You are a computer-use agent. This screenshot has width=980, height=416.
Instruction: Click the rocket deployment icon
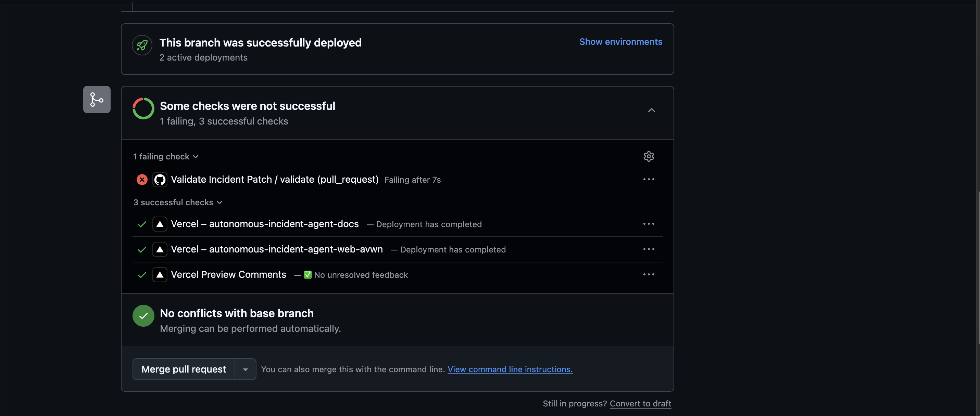click(x=142, y=45)
